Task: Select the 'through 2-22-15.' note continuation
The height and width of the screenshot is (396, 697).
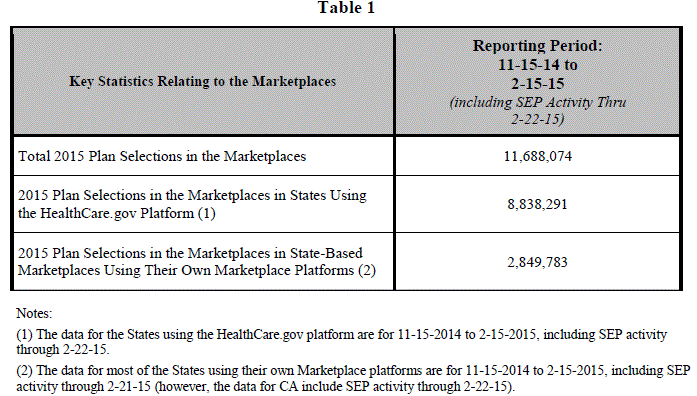Action: 63,350
